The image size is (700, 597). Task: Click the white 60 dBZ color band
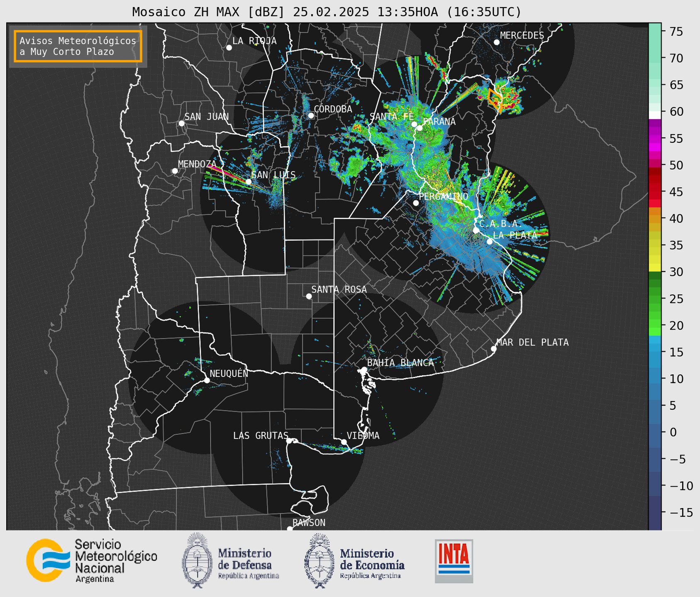click(x=655, y=115)
